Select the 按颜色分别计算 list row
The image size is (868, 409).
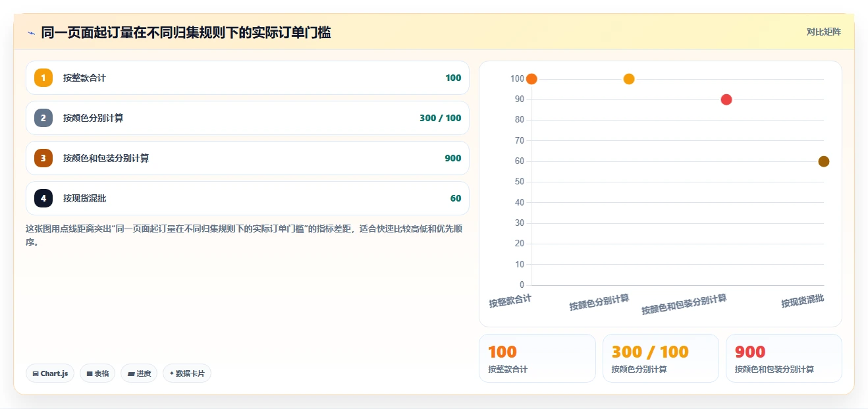(248, 118)
